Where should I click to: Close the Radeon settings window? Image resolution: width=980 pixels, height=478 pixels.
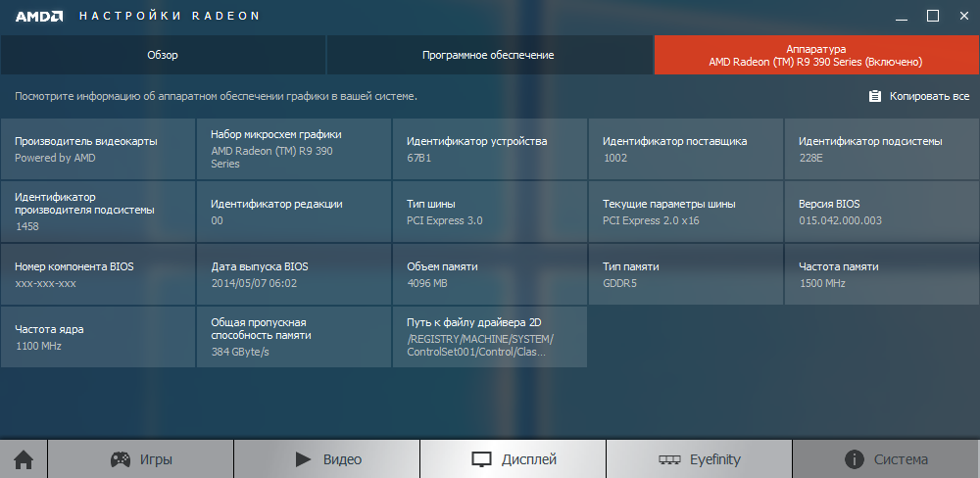[963, 17]
